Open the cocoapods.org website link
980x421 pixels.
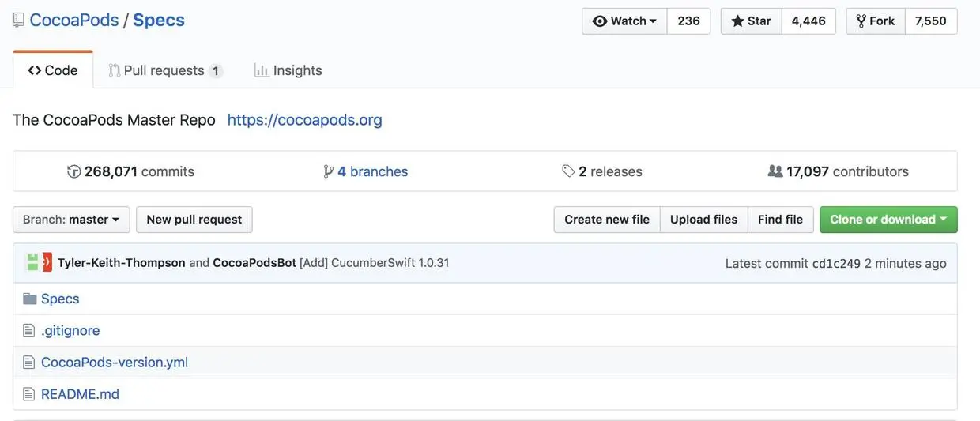(304, 120)
